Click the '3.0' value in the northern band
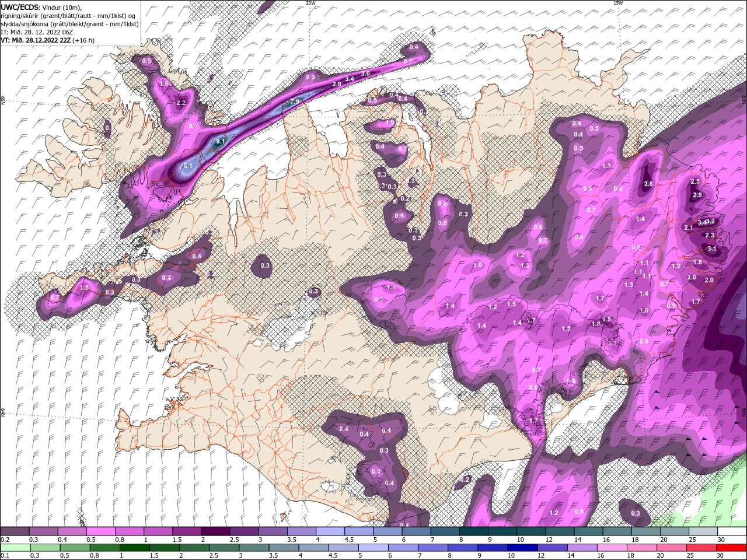The height and width of the screenshot is (560, 747). [365, 73]
